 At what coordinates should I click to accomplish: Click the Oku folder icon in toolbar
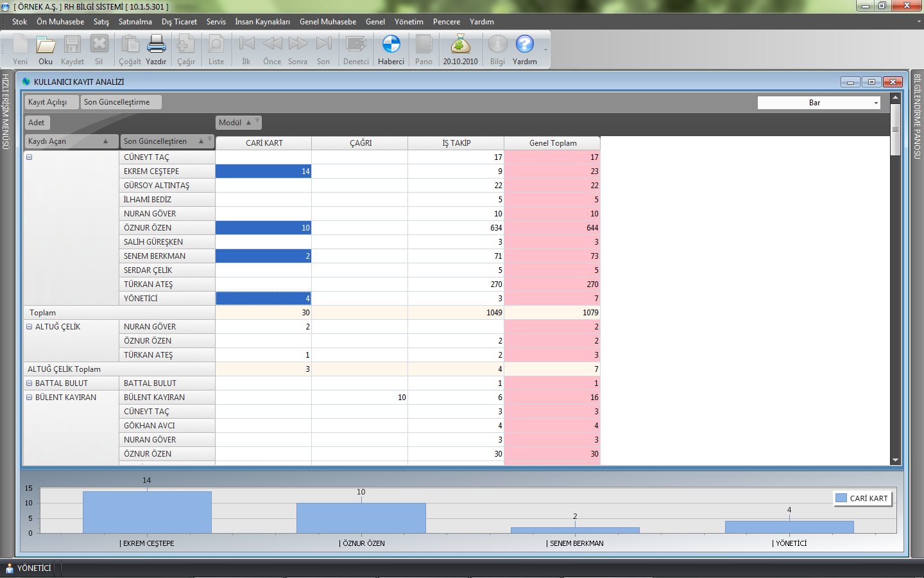[46, 45]
